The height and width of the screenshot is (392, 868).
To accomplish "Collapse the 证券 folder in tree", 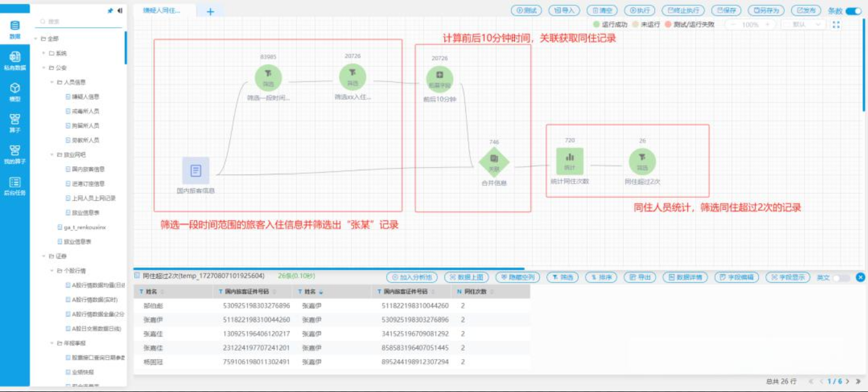I will coord(43,256).
